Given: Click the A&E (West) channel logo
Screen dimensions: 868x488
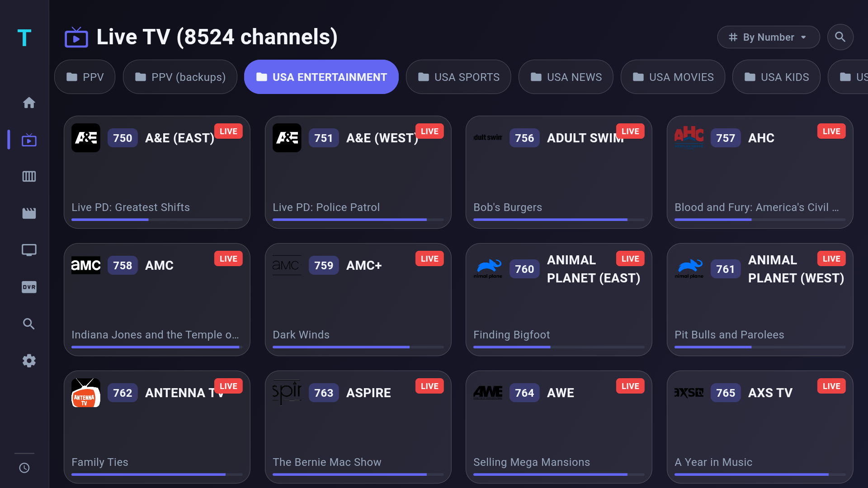Looking at the screenshot, I should (287, 138).
